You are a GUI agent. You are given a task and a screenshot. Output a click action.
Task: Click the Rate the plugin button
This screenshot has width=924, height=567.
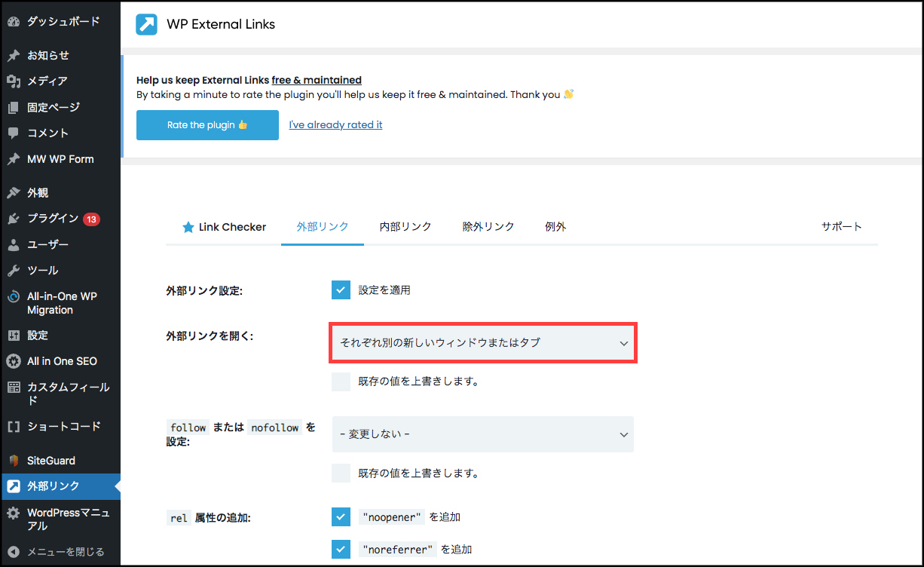coord(207,125)
